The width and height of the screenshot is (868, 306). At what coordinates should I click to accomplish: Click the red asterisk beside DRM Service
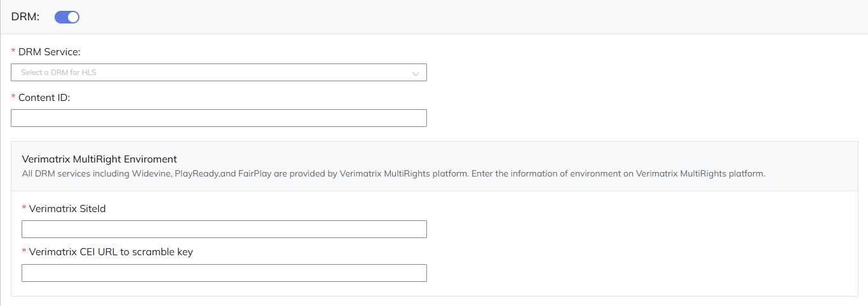(x=13, y=52)
